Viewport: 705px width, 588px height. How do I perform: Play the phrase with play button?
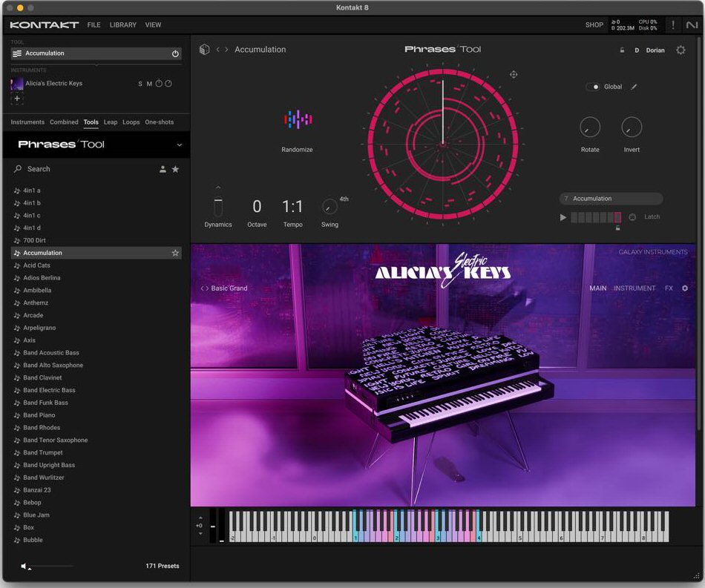563,217
